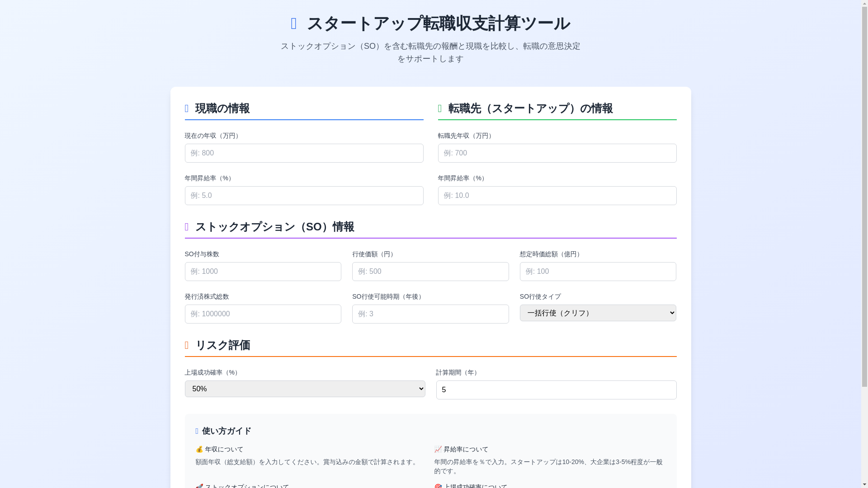Click the SO行使可能時期（年後） label
868x488 pixels.
tap(388, 296)
